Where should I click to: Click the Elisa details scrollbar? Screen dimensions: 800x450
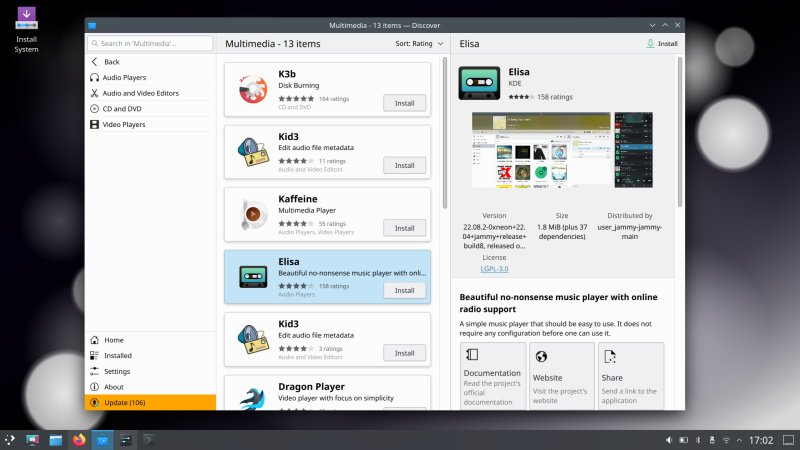point(680,132)
